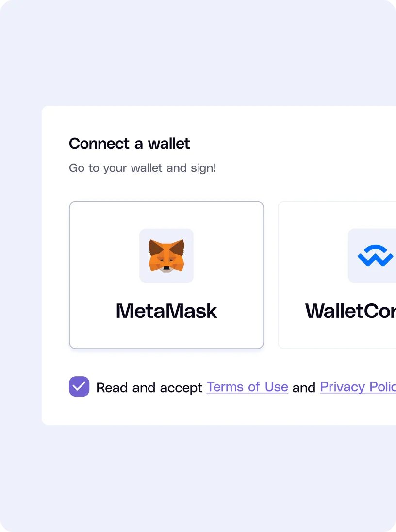Open the Privacy Policy link
The height and width of the screenshot is (532, 396).
358,387
